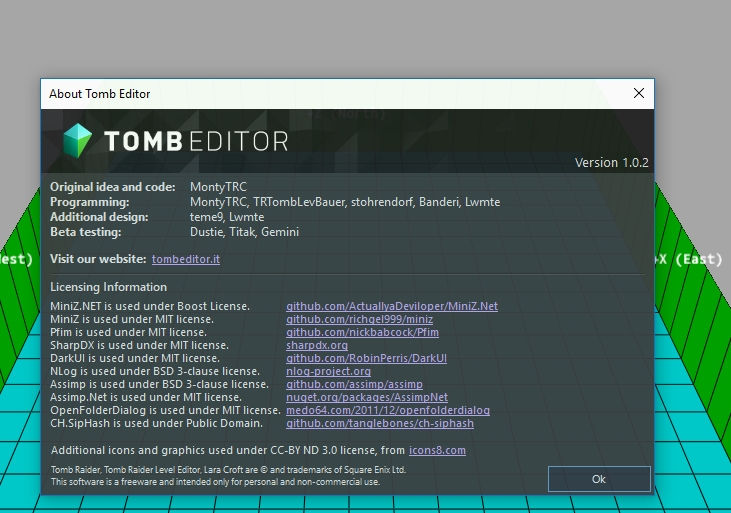Click 'CH.SipHash is used under Public Domain.' line
This screenshot has width=731, height=513.
156,424
